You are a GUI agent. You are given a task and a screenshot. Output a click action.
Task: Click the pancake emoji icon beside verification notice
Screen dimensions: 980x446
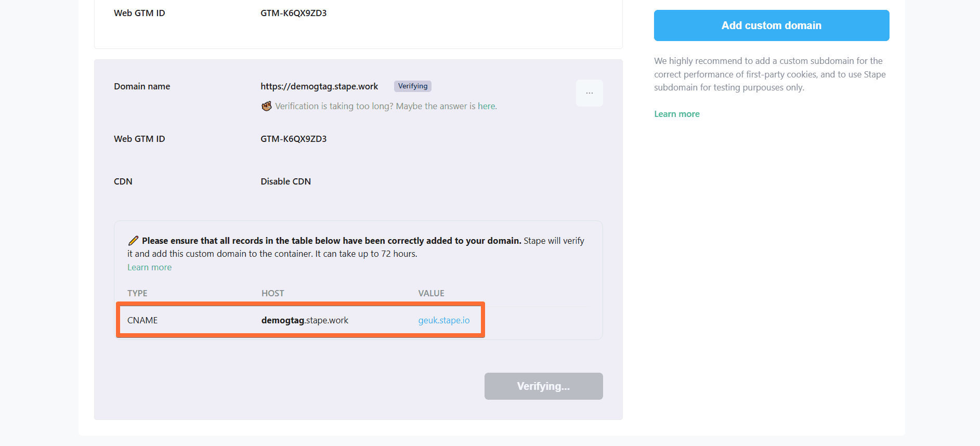pyautogui.click(x=267, y=106)
